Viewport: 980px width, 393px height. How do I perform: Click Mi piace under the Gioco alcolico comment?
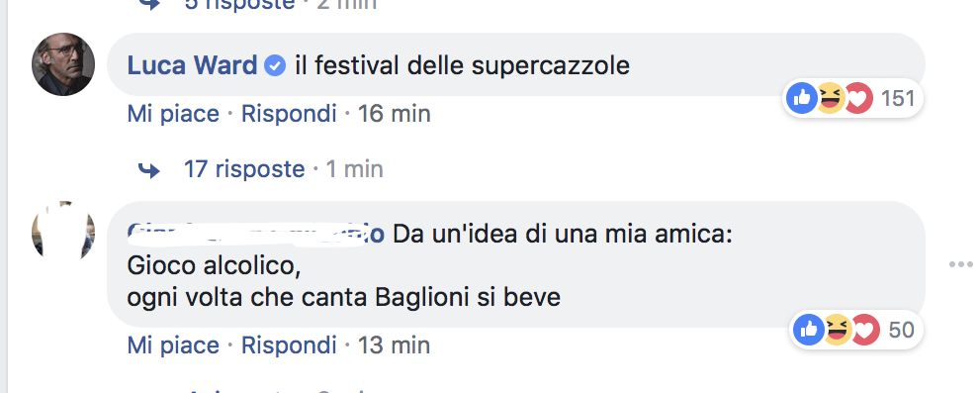173,345
